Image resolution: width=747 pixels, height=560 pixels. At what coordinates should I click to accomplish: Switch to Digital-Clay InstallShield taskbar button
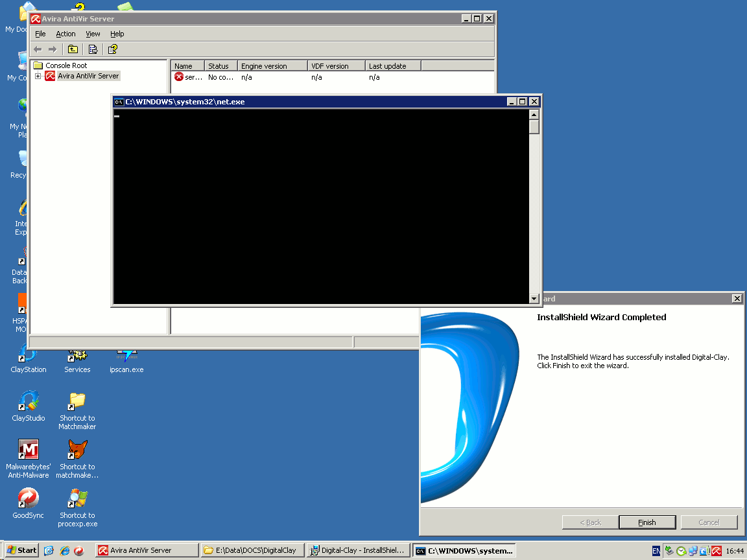point(358,550)
